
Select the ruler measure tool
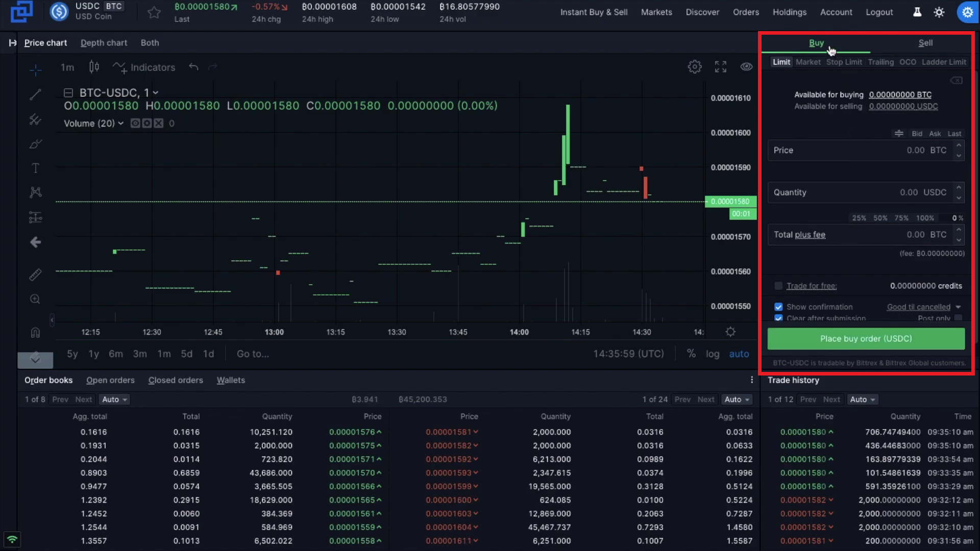tap(35, 274)
